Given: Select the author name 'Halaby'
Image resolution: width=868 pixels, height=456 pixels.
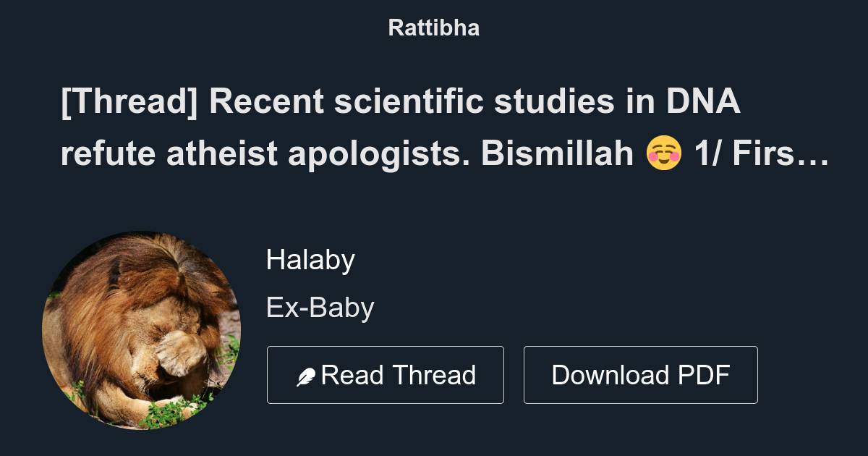Looking at the screenshot, I should pyautogui.click(x=310, y=259).
